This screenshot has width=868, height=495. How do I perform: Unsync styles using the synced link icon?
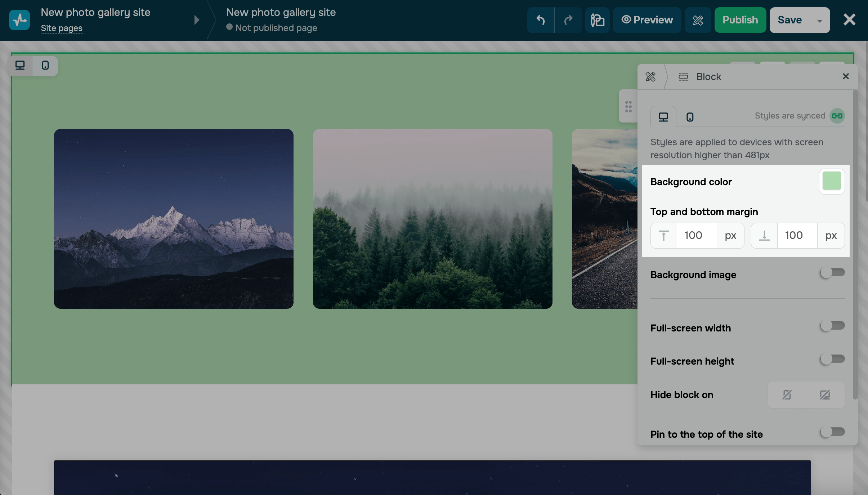837,116
